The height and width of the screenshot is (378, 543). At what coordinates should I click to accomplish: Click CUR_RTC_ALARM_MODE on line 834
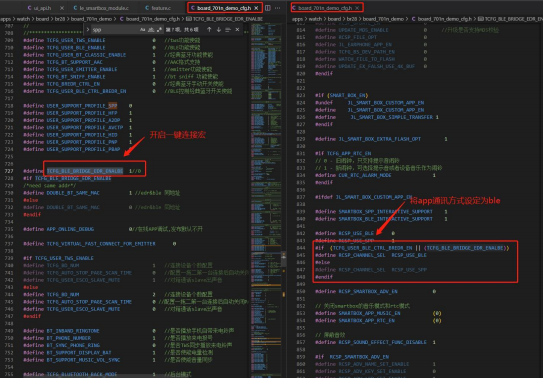(365, 175)
